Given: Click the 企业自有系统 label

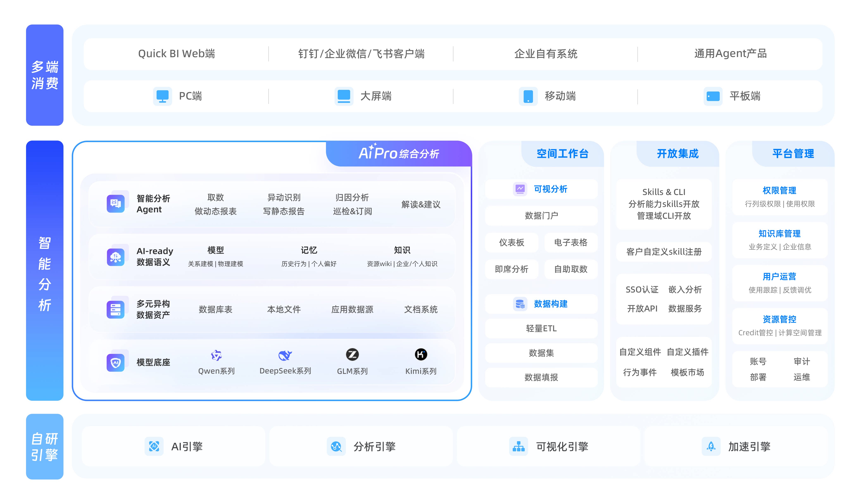Looking at the screenshot, I should tap(546, 54).
